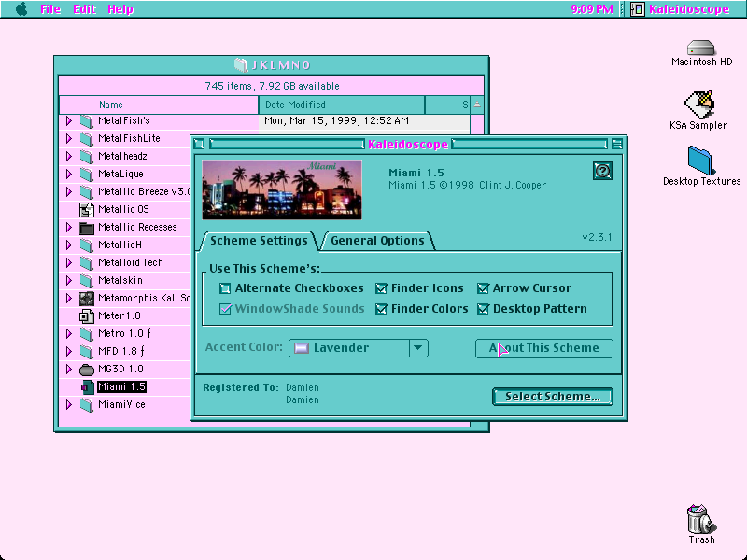Click the Metallic Recesses dark folder icon
This screenshot has width=747, height=560.
pyautogui.click(x=86, y=228)
